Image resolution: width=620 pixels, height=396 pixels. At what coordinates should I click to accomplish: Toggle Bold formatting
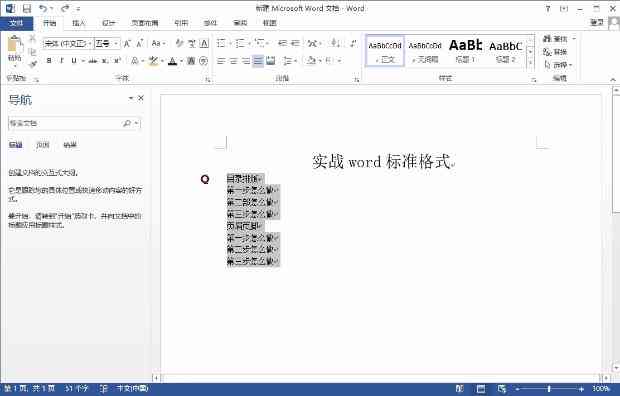pyautogui.click(x=49, y=61)
